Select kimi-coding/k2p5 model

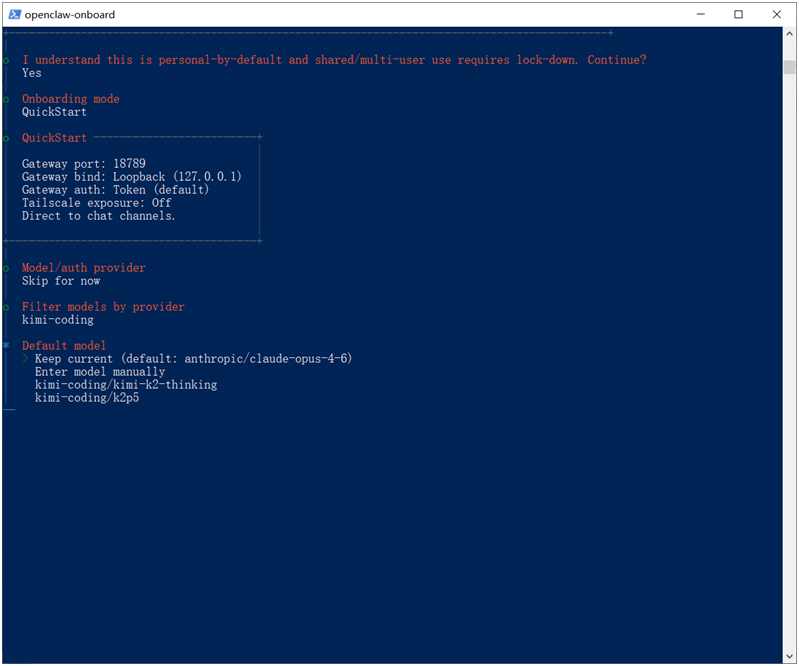tap(87, 398)
